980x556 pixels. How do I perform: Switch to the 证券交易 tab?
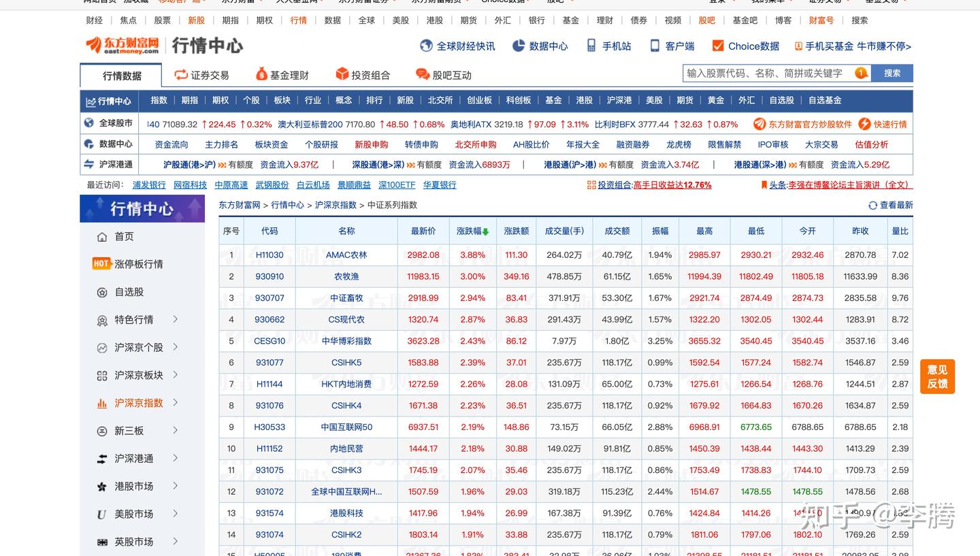[203, 75]
